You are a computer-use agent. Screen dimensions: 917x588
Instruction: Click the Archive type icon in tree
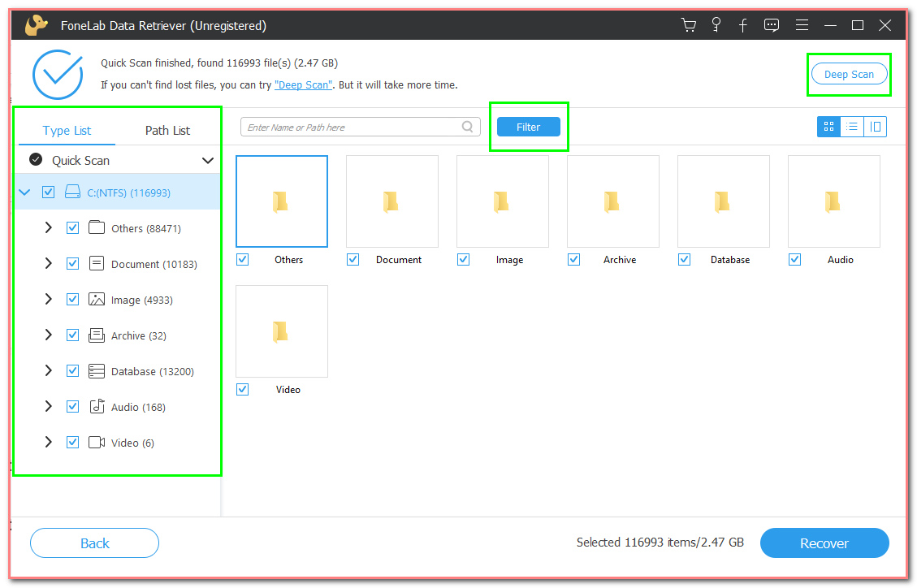tap(97, 335)
